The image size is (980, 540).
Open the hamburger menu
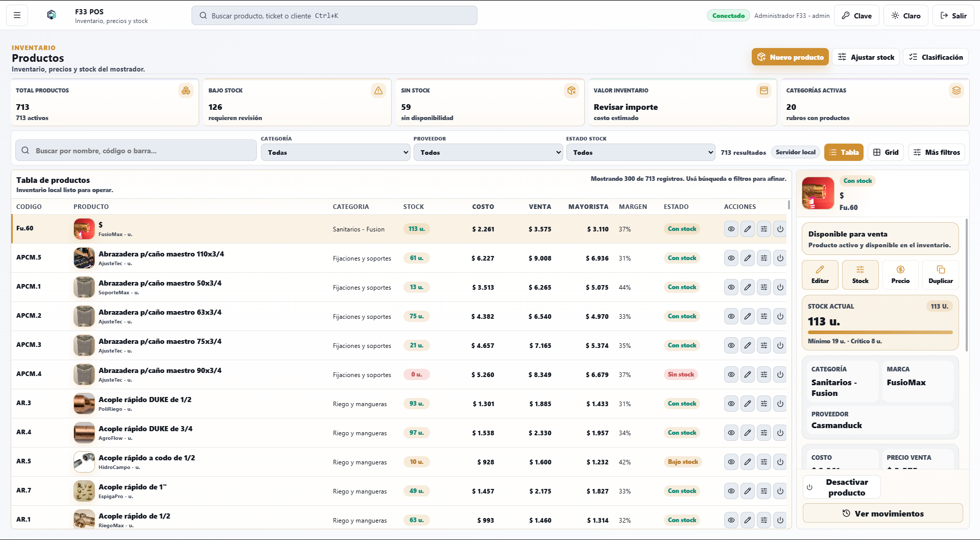tap(17, 15)
